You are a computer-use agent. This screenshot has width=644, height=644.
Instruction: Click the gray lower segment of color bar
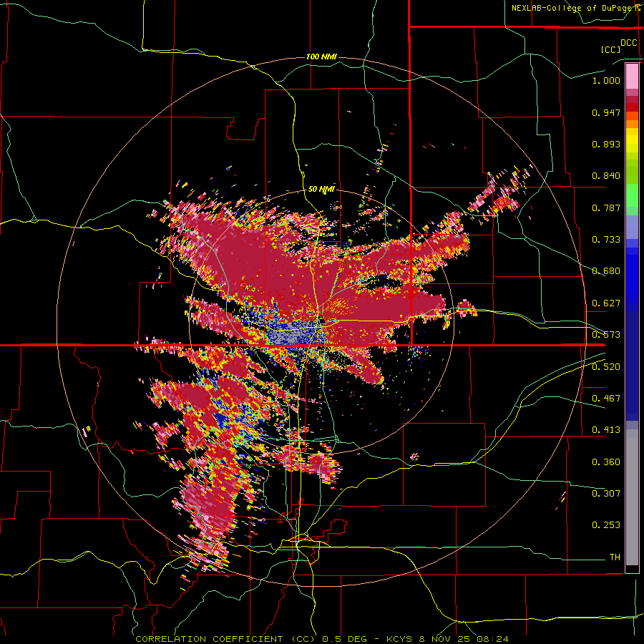tap(632, 497)
